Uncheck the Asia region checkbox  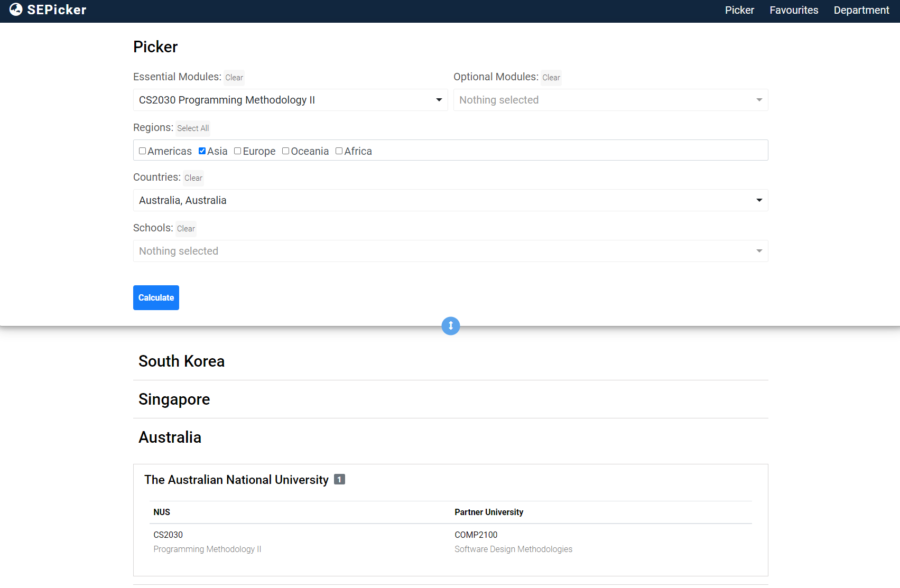click(202, 151)
